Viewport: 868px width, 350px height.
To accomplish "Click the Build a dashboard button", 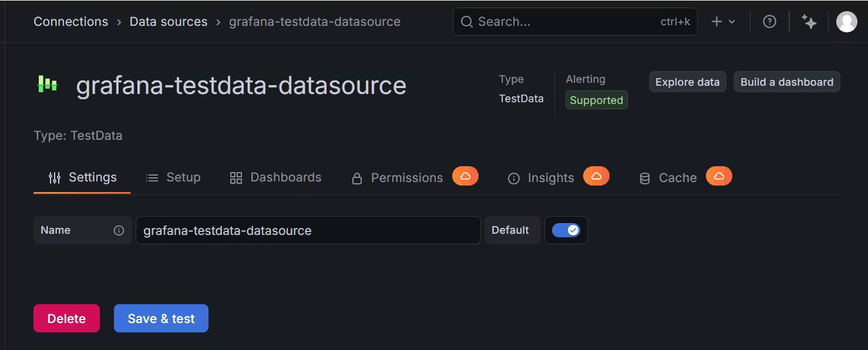I will point(787,82).
